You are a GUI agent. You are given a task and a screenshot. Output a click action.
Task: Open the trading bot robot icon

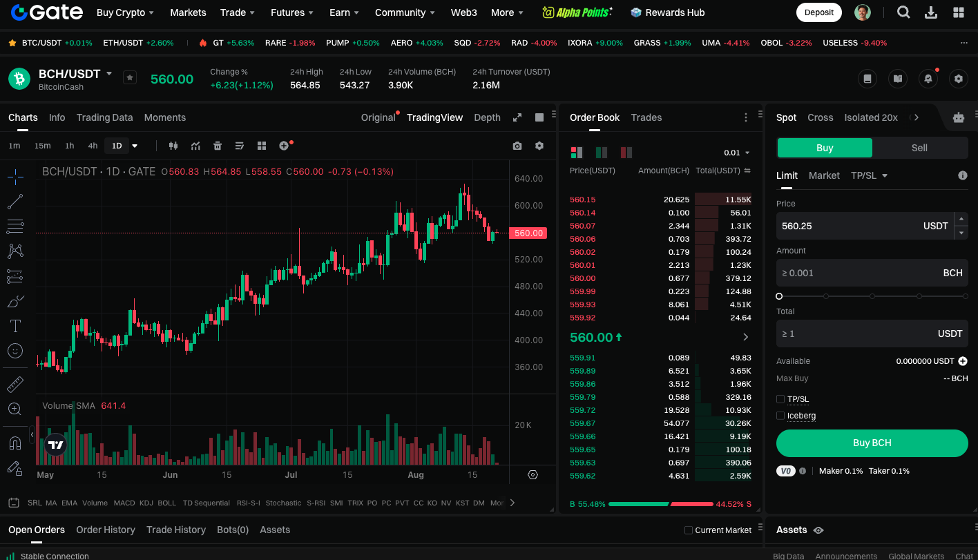tap(958, 117)
